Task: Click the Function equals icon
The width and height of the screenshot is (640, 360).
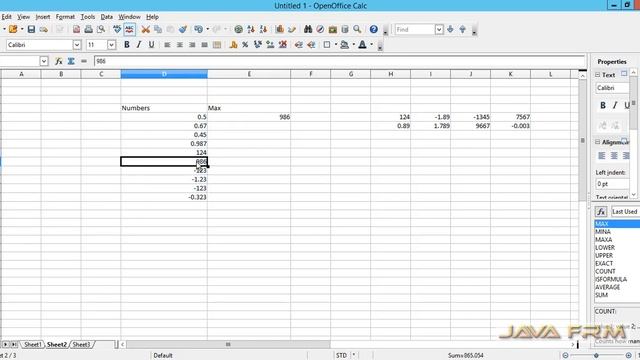Action: click(x=84, y=61)
